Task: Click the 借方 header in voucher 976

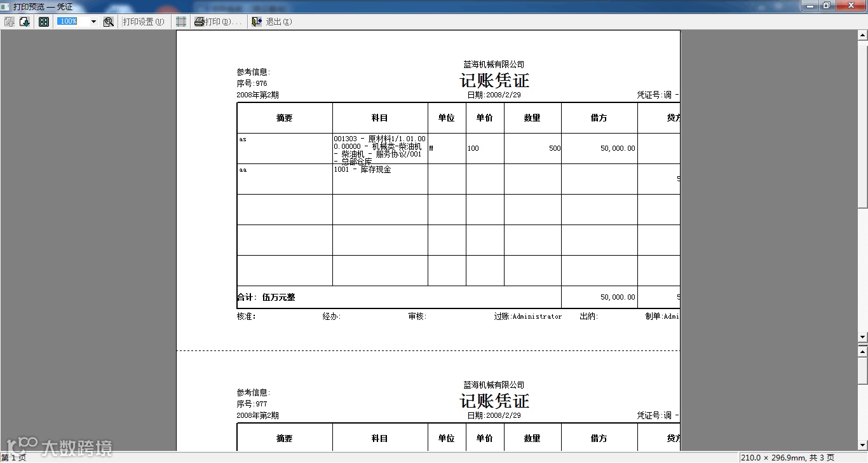Action: [x=599, y=118]
